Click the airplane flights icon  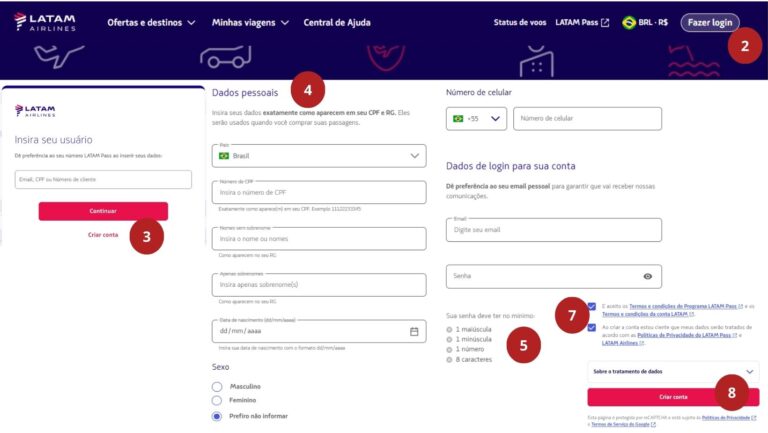point(59,56)
